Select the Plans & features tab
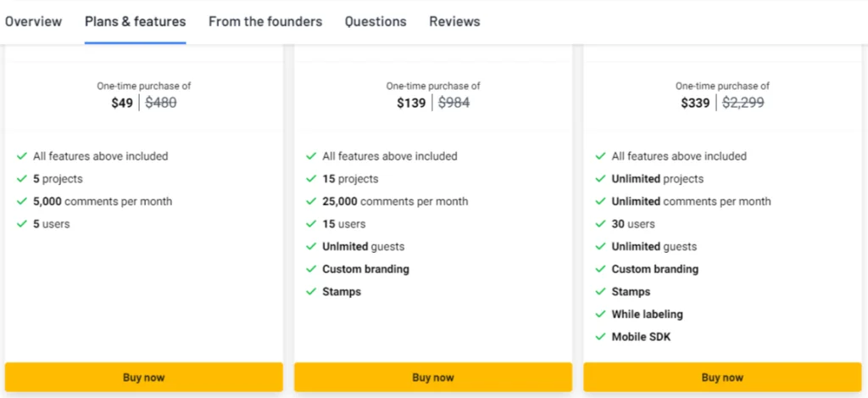 click(135, 21)
